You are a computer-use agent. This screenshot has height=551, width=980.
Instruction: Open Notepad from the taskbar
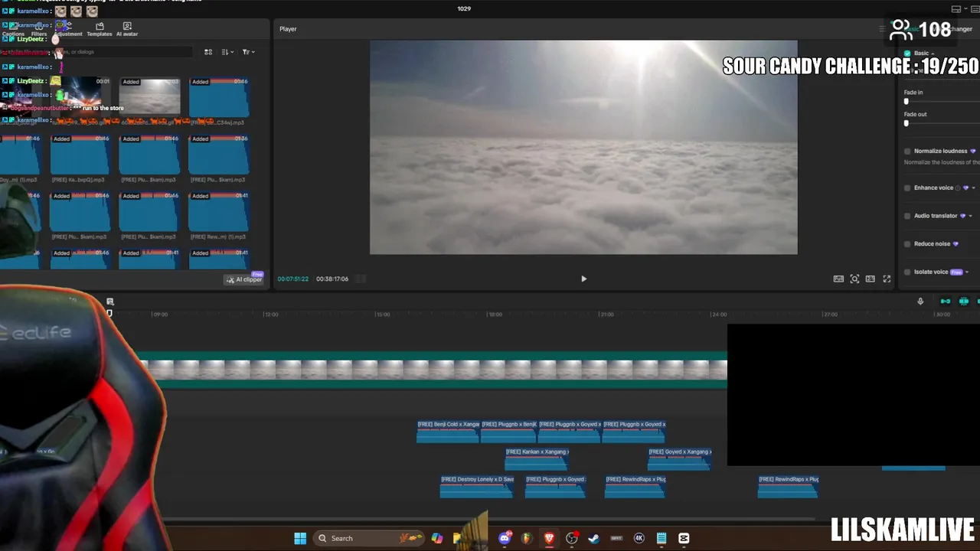point(661,538)
